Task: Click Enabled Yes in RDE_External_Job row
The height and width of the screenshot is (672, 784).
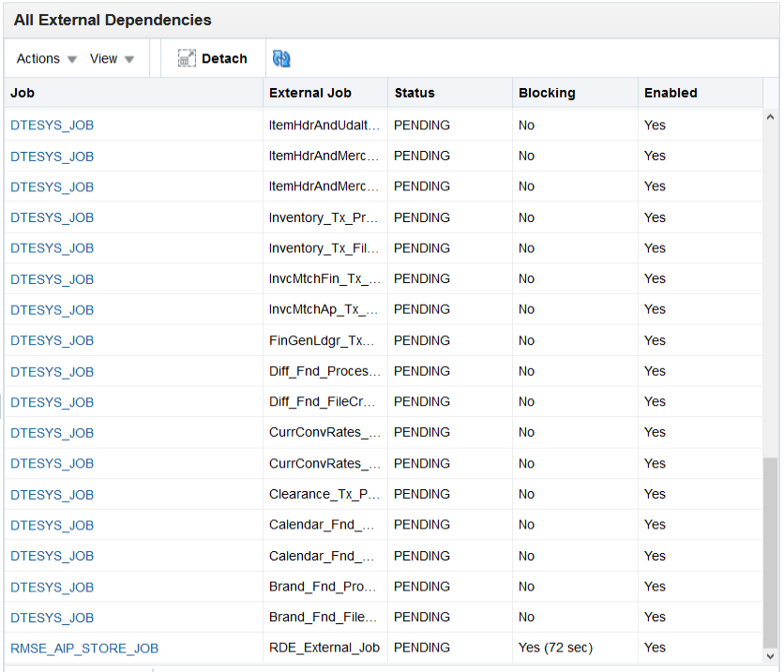Action: (655, 648)
